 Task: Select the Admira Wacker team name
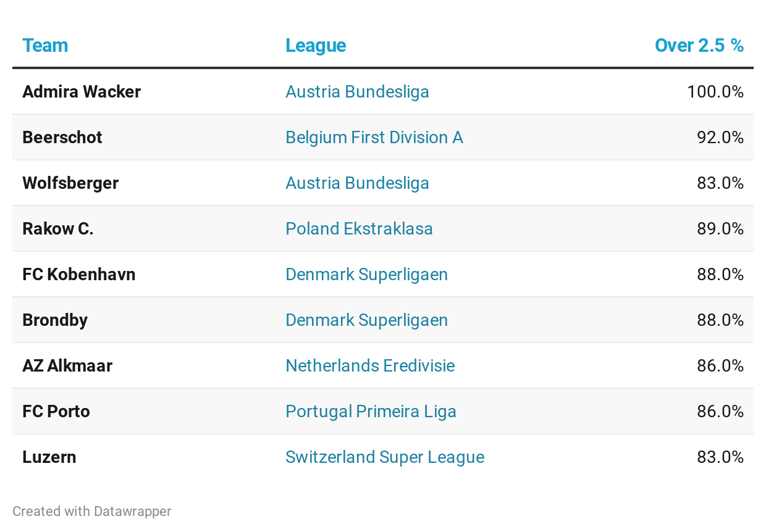click(x=82, y=91)
